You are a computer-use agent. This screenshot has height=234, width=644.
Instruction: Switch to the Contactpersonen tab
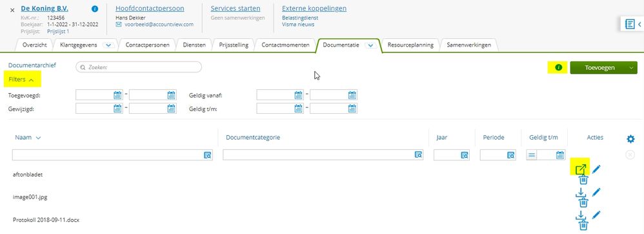coord(147,45)
